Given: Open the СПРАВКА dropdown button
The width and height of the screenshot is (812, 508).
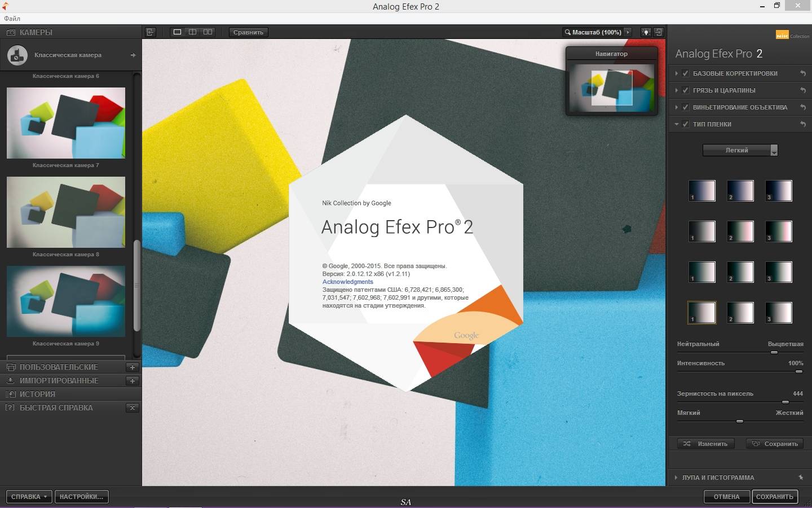Looking at the screenshot, I should [29, 497].
